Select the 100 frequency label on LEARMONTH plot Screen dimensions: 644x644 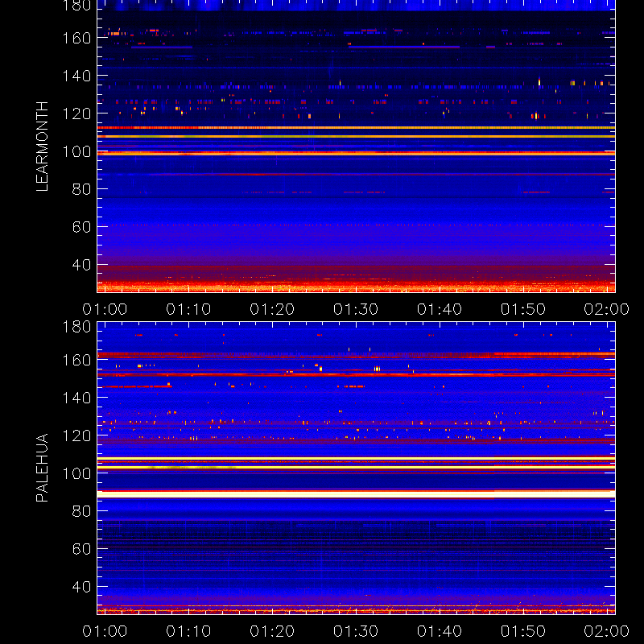pos(76,151)
